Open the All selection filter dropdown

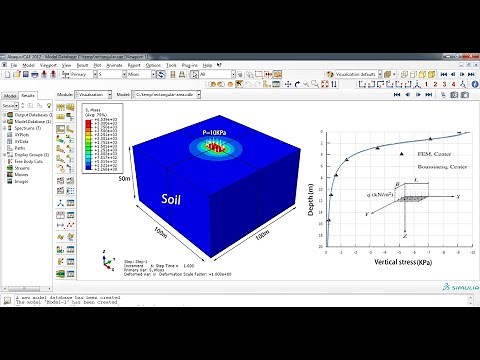(x=233, y=75)
